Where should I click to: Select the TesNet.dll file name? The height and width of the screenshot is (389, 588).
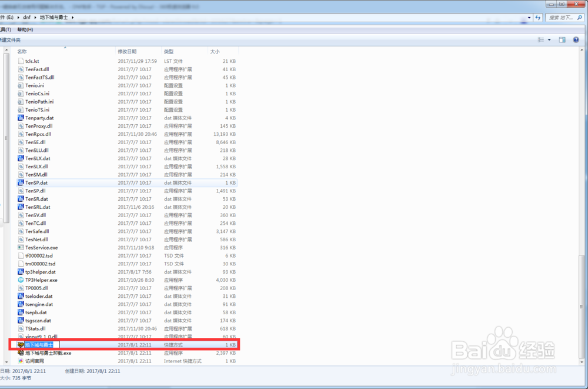[x=36, y=240]
